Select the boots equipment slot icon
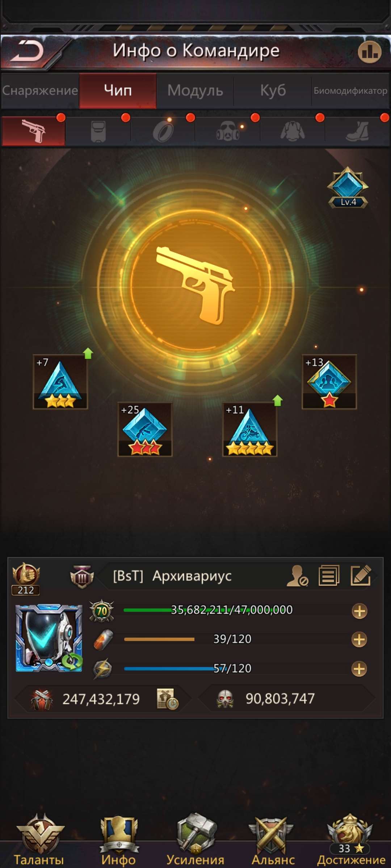Screen dimensions: 391x868 [x=357, y=131]
